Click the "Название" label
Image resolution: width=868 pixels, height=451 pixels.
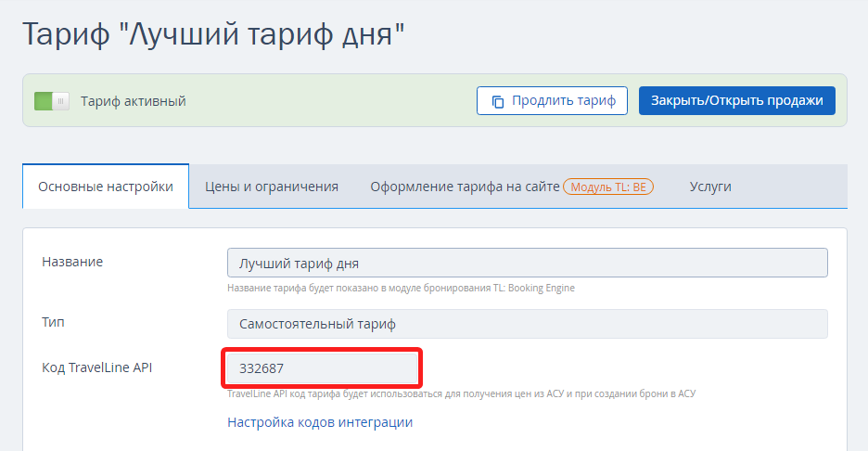pos(72,262)
